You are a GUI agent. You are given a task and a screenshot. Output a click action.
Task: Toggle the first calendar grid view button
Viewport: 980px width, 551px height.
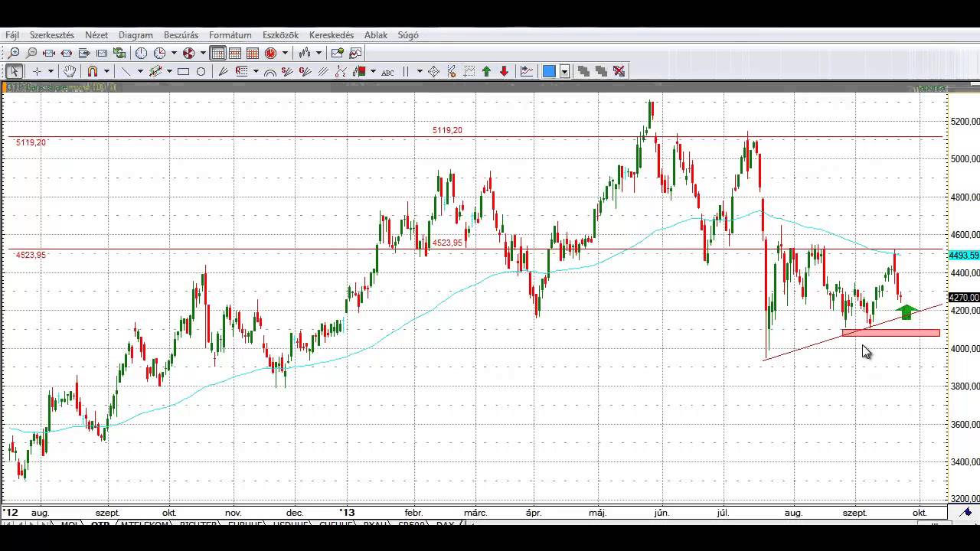coord(217,53)
